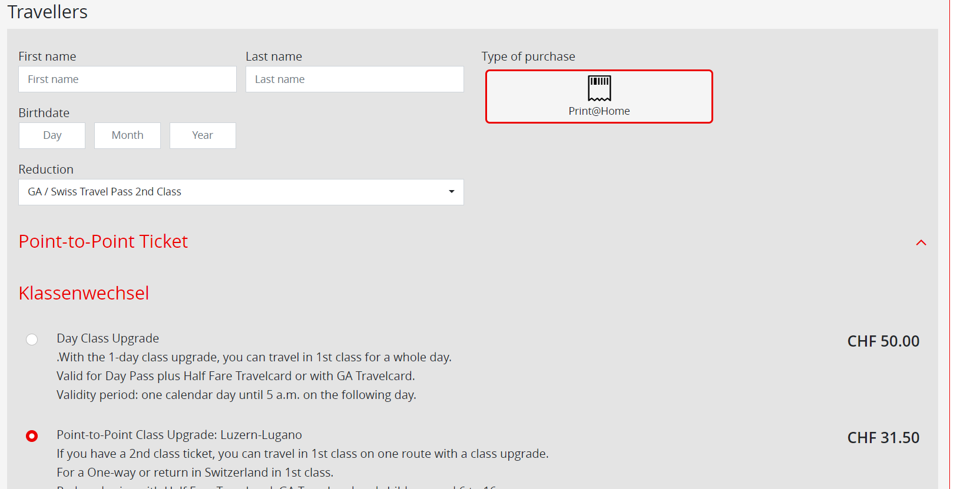Focus the First name input field
Image resolution: width=980 pixels, height=489 pixels.
127,79
